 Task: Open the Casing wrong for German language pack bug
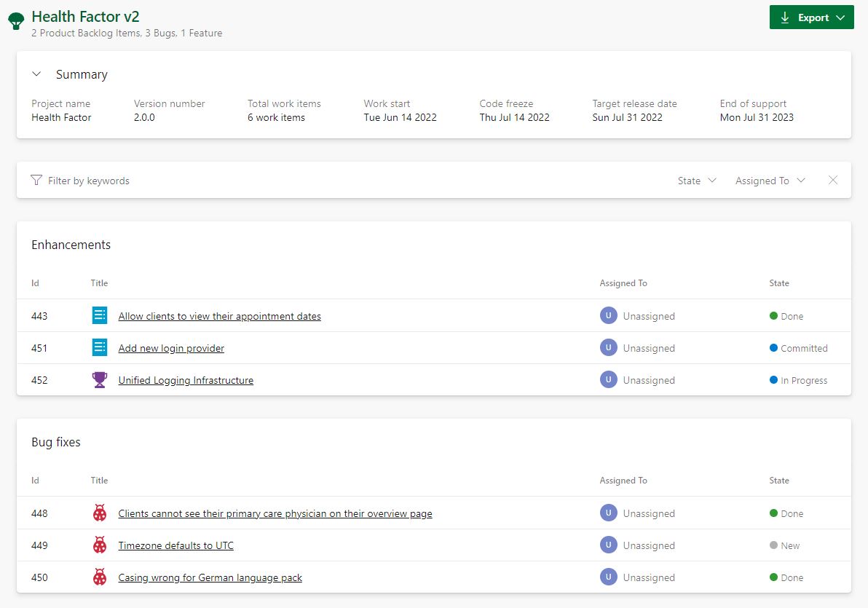[x=210, y=577]
